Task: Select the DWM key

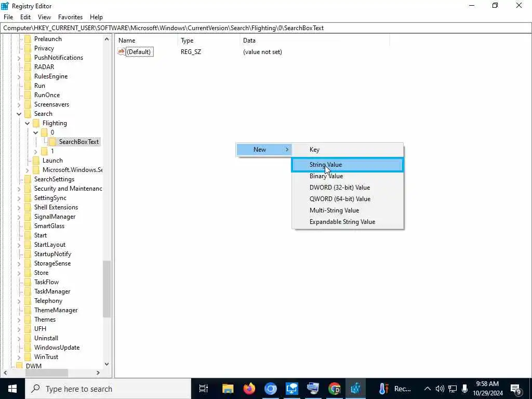Action: (x=34, y=366)
